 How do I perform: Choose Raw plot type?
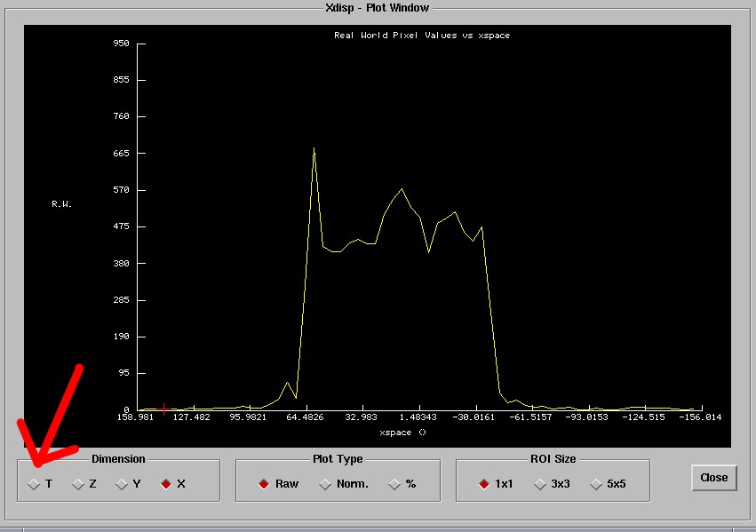264,484
